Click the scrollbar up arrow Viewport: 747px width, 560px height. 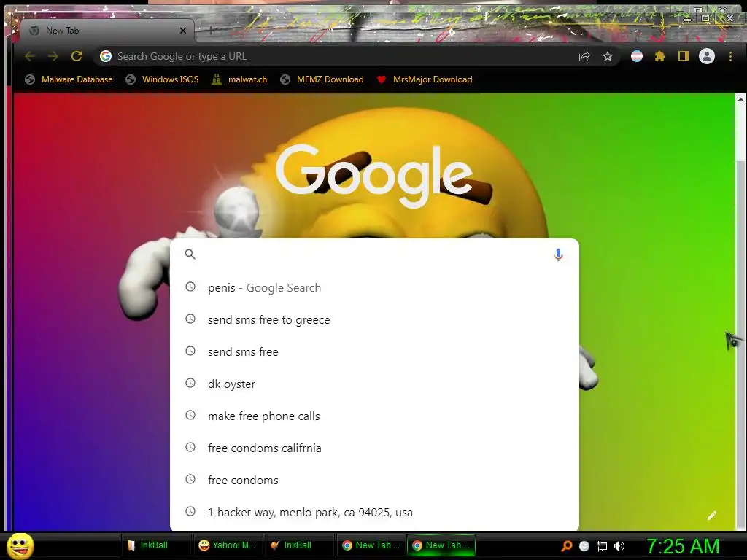[741, 99]
